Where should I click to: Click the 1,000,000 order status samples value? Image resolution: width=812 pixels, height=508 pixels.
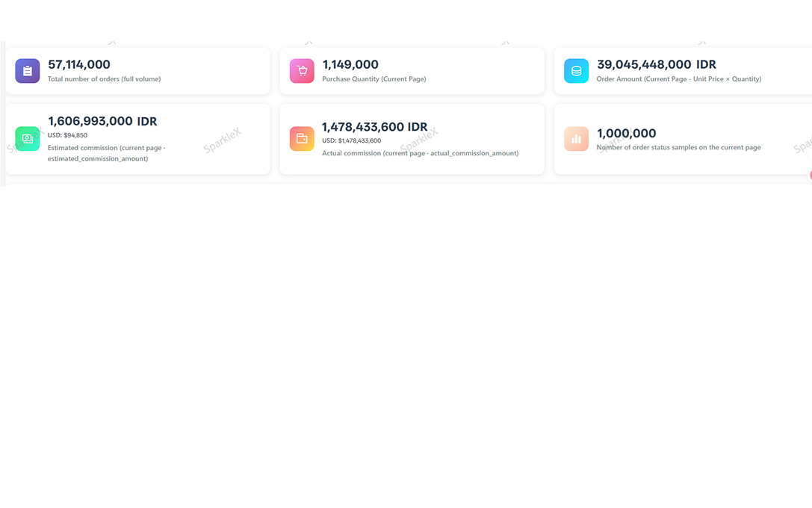627,134
